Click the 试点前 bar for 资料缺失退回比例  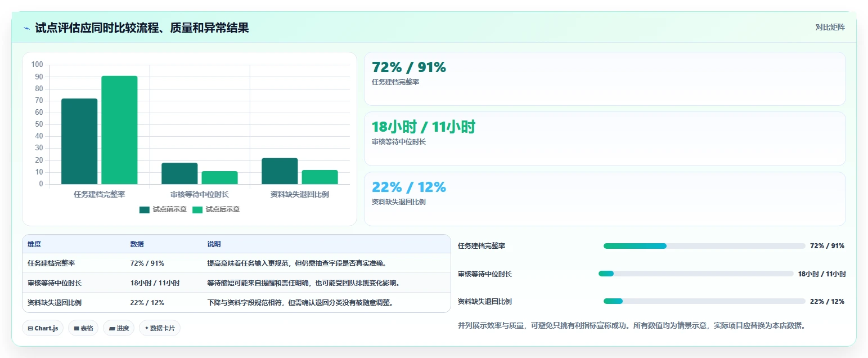pyautogui.click(x=280, y=171)
